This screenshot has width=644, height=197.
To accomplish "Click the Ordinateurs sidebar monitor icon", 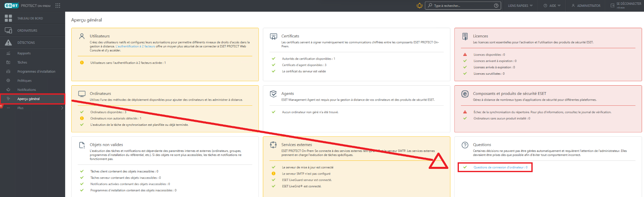I will (8, 30).
